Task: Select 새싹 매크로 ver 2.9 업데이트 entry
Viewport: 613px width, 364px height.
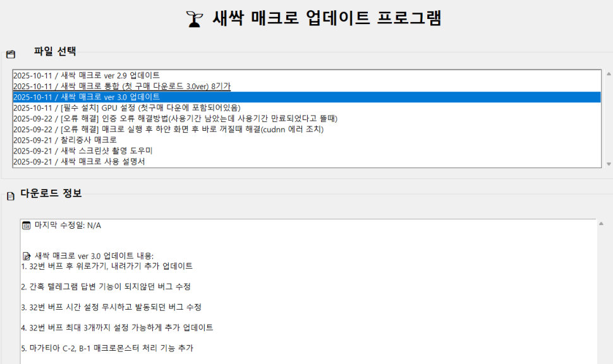Action: (x=87, y=75)
